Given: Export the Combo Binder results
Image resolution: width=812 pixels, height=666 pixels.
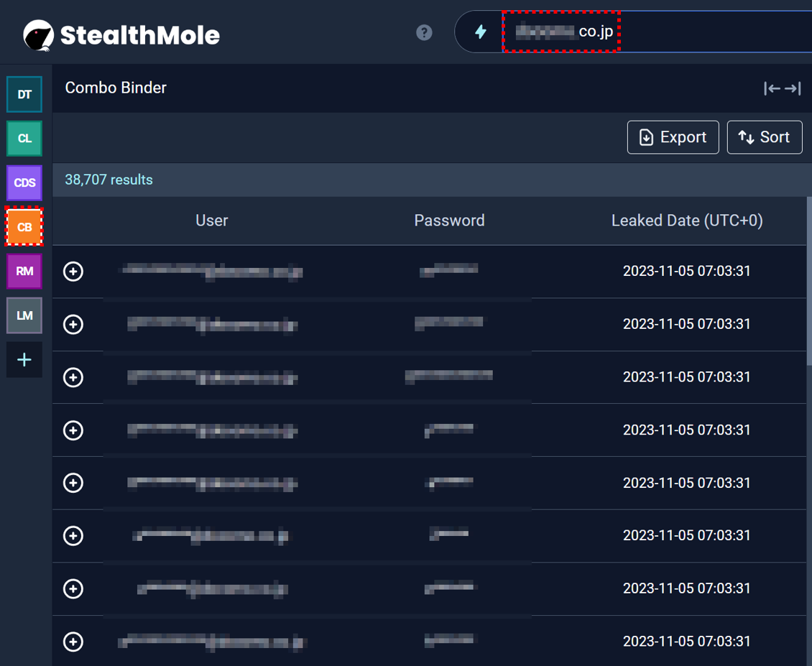Looking at the screenshot, I should coord(673,137).
